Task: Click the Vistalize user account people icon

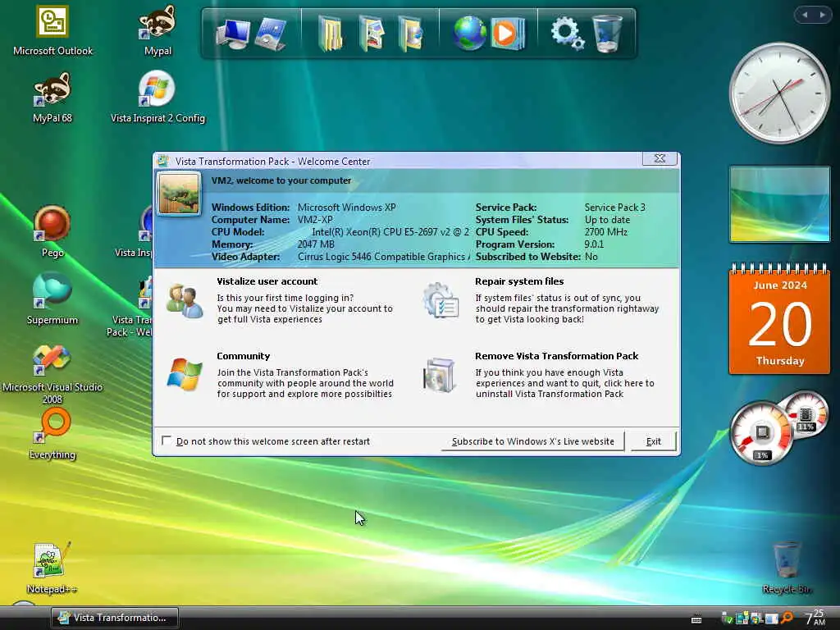Action: [x=185, y=301]
